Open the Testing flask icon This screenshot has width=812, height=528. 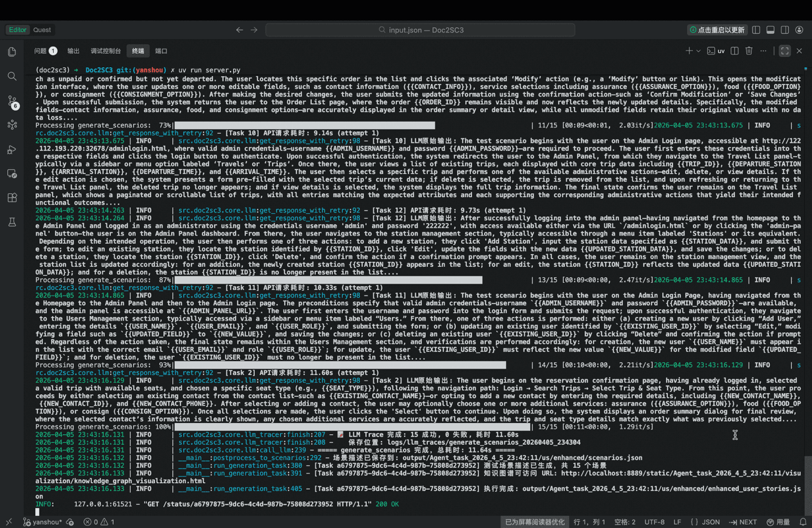pos(12,222)
